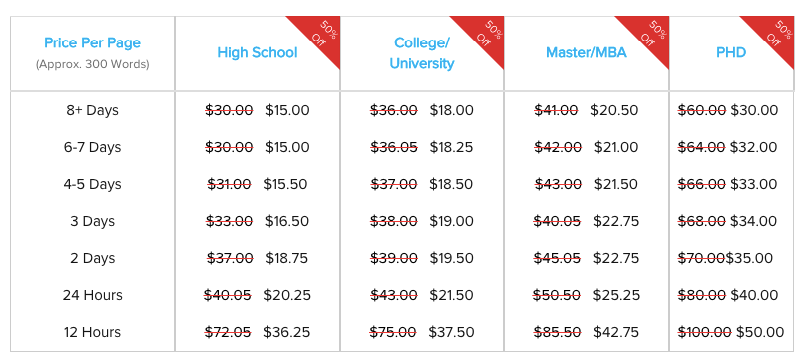Pick the $15.50 High School price
Image resolution: width=804 pixels, height=363 pixels.
point(285,184)
